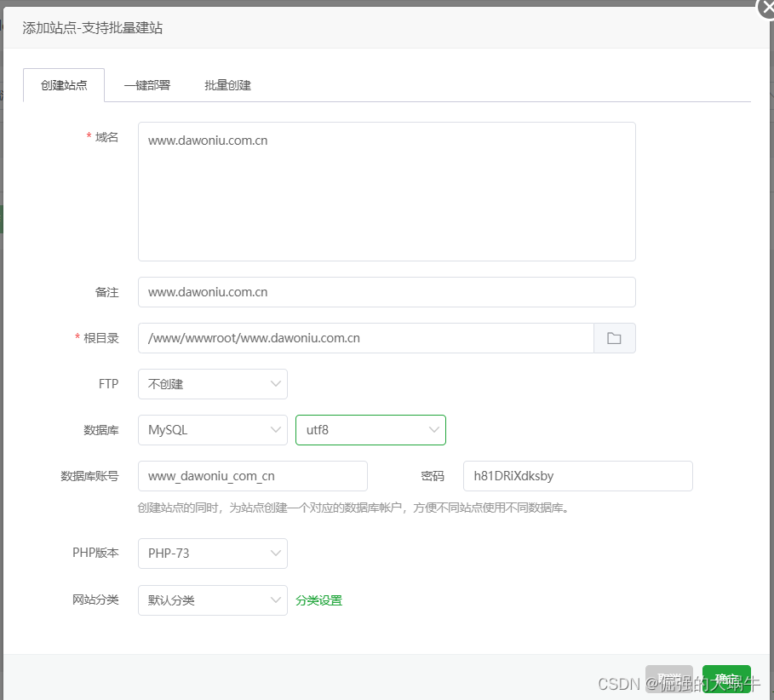Screen dimensions: 774x700
Task: Click the green 确定 confirm button
Action: (x=726, y=679)
